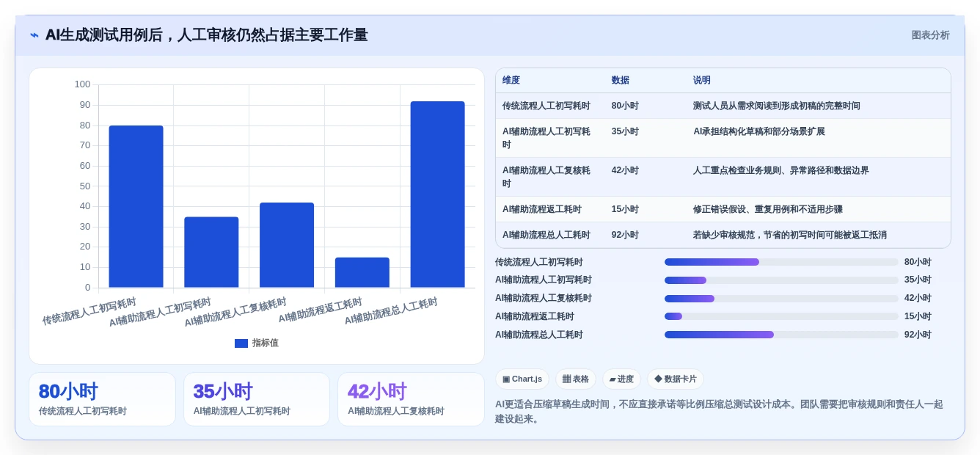
Task: Click description 修正错误假设、重复用例和不适用步骤
Action: pyautogui.click(x=768, y=209)
